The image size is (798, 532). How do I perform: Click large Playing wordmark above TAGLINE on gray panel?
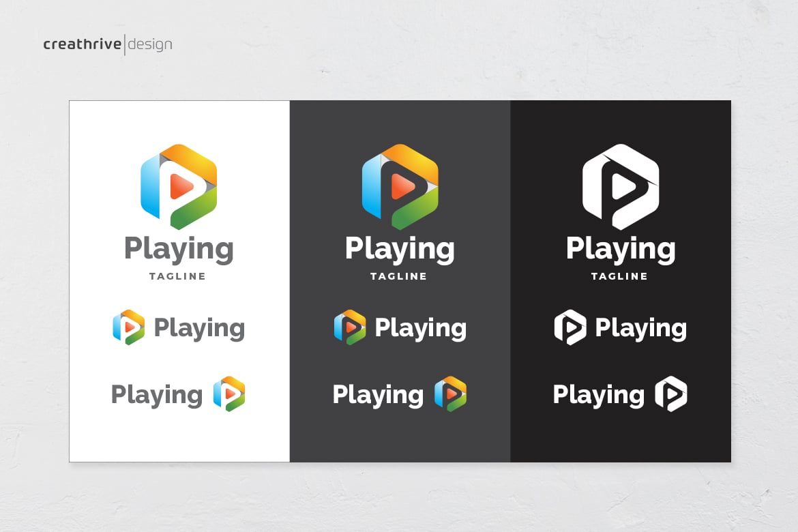[x=400, y=250]
